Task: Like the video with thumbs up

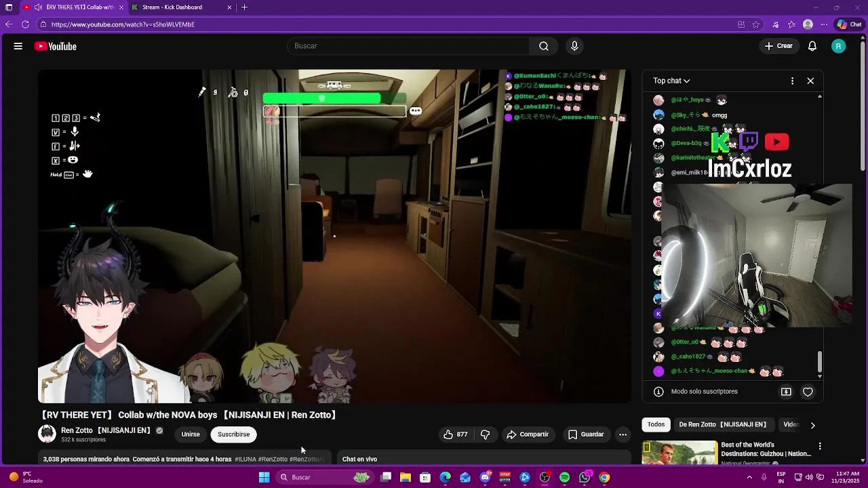Action: pos(455,434)
